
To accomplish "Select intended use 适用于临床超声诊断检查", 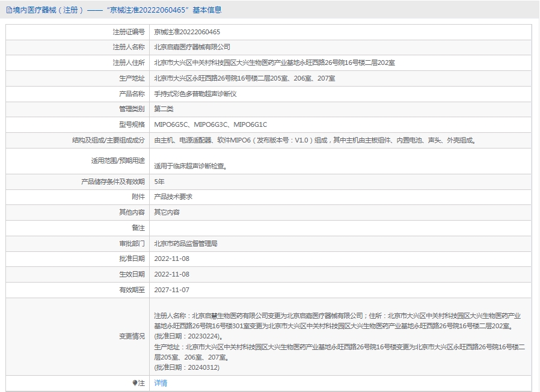I will pos(190,166).
